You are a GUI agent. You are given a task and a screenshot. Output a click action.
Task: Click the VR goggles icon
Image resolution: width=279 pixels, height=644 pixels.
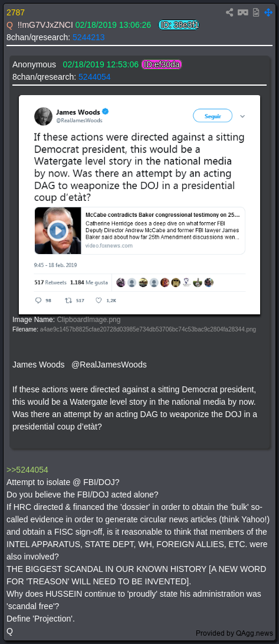[242, 12]
